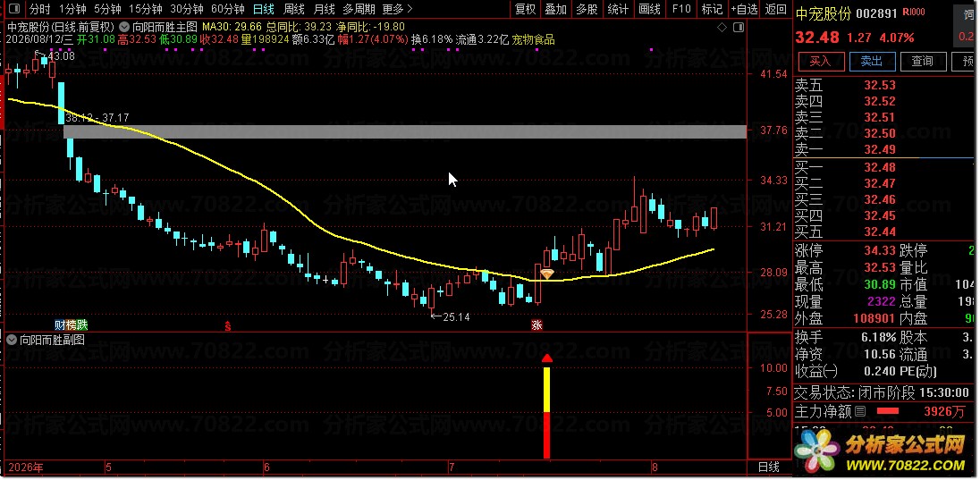This screenshot has width=980, height=480.
Task: Click the 2026年 date label on time axis
Action: [27, 467]
